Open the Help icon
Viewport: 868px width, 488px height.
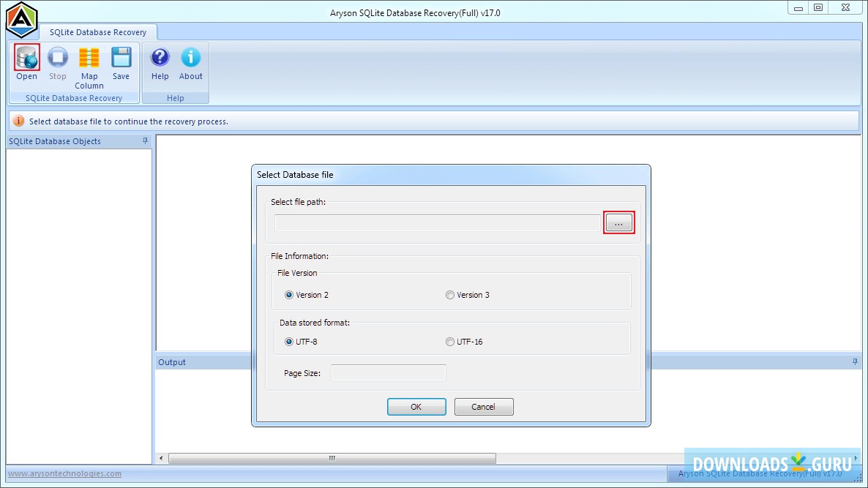coord(160,59)
